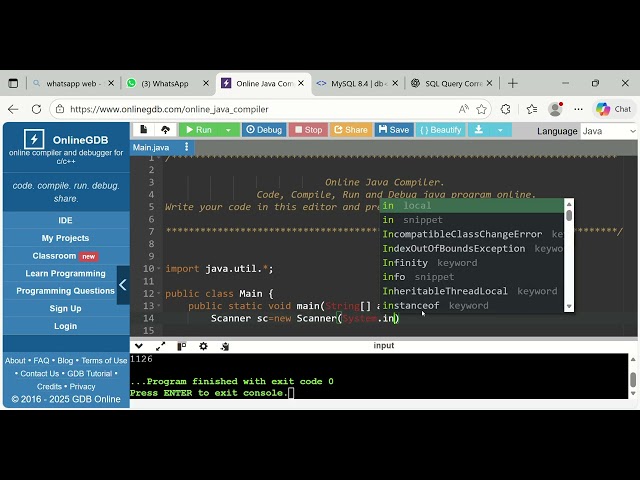Collapse the sidebar using the left arrow
The image size is (640, 480).
(123, 285)
